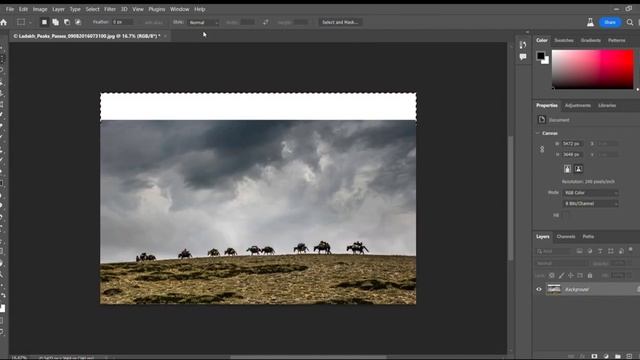Open the RGB Color mode dropdown
This screenshot has width=640, height=360.
click(591, 193)
